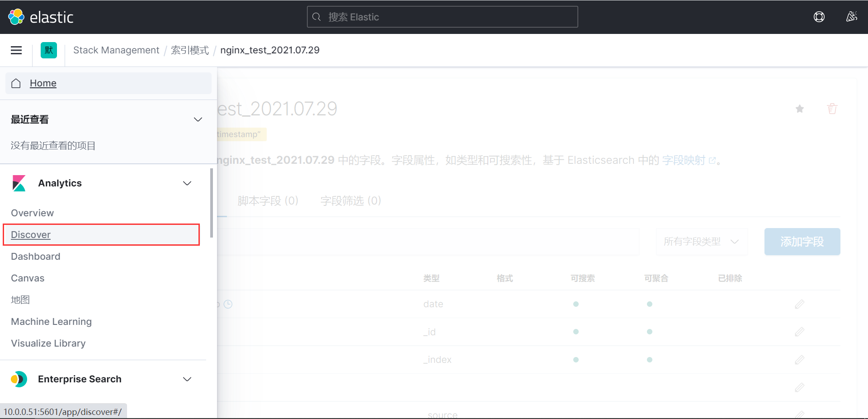868x419 pixels.
Task: Click the search magnifier icon
Action: 316,17
